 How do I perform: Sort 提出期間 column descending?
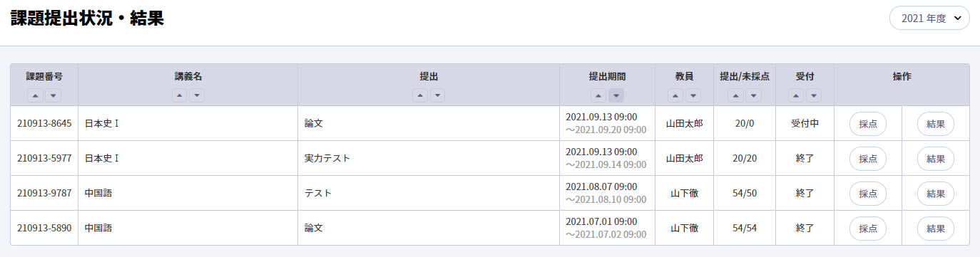[616, 95]
